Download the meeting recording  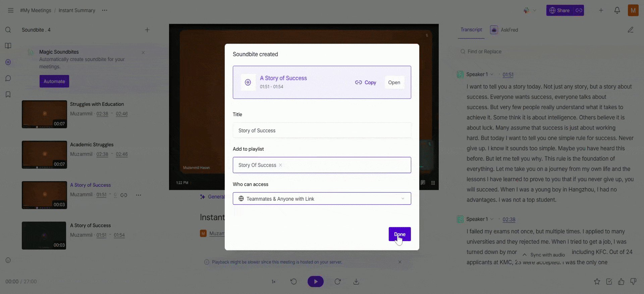coord(356,282)
